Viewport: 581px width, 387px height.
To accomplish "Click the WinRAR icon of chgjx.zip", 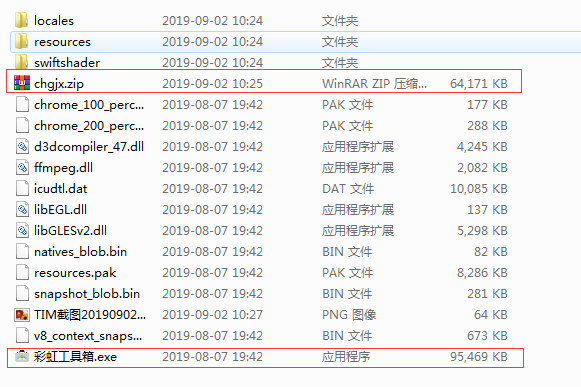I will 22,83.
